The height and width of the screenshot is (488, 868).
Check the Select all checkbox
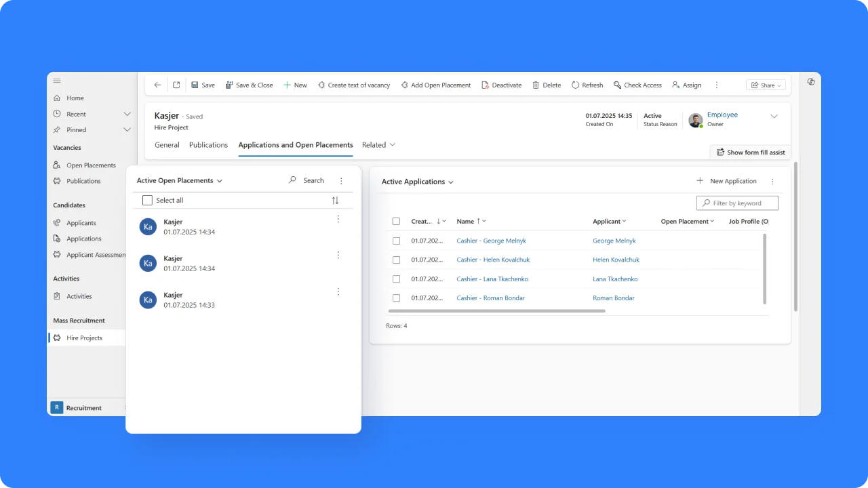[x=147, y=201]
